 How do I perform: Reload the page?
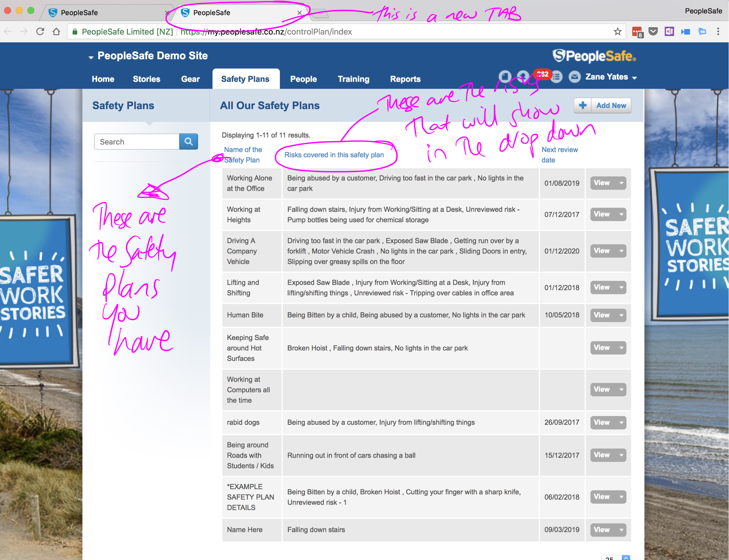40,32
